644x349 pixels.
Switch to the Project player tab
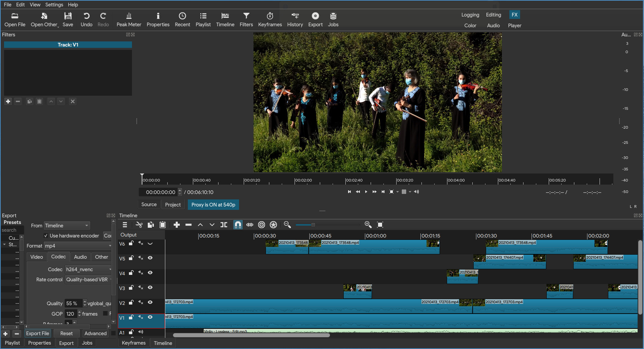pyautogui.click(x=173, y=205)
